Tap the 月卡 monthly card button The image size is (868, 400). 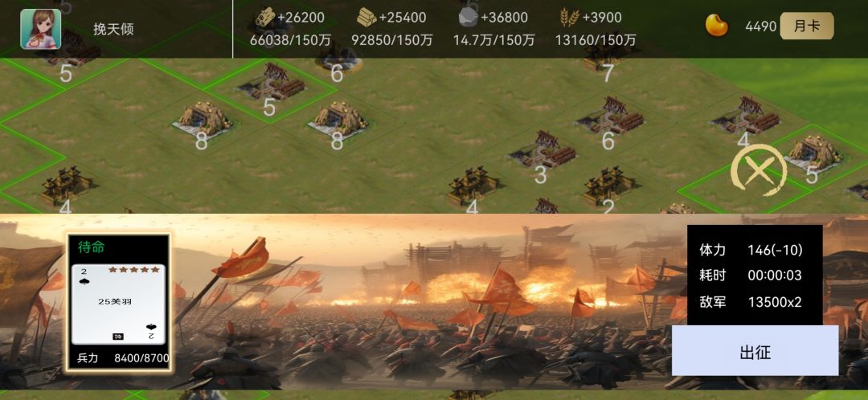(x=807, y=26)
